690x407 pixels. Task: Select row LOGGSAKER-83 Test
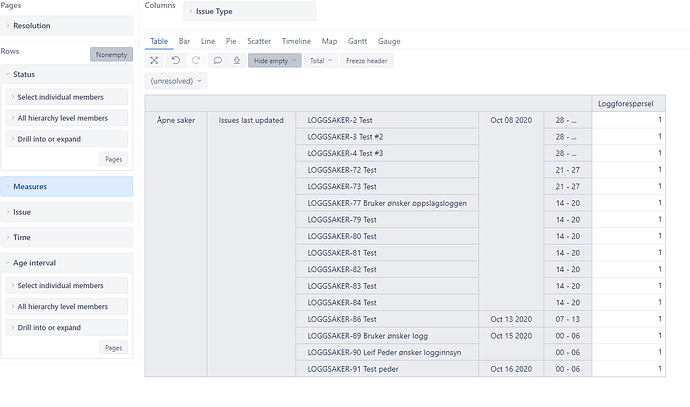tap(387, 286)
